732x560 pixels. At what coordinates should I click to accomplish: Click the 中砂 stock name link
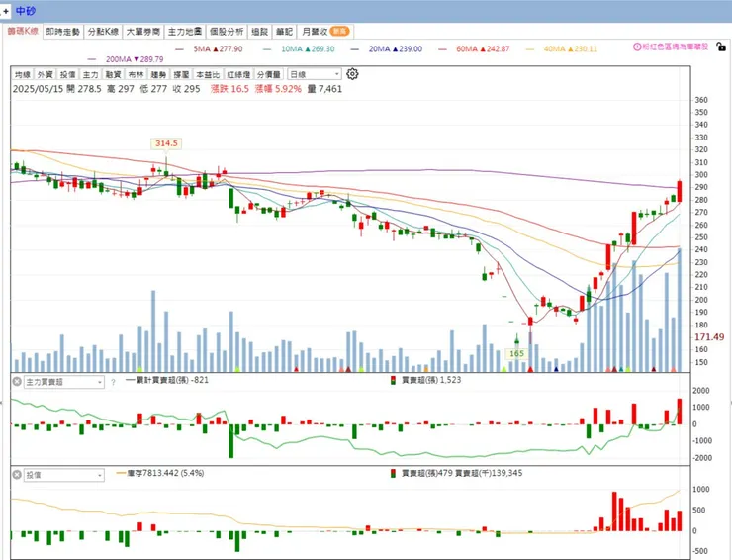[x=25, y=11]
